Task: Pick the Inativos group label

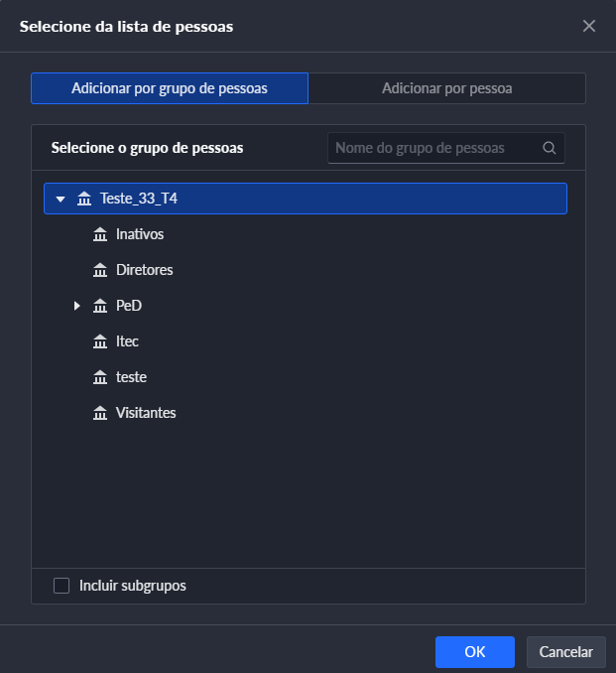Action: coord(140,234)
